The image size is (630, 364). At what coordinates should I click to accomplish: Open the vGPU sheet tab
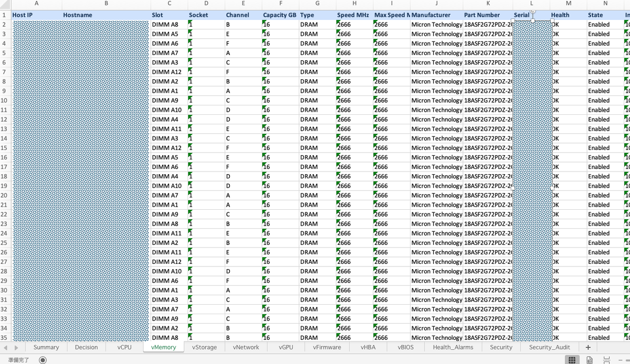(x=286, y=347)
